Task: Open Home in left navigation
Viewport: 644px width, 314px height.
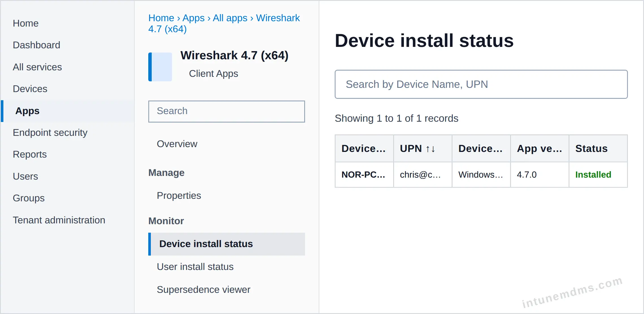Action: [x=26, y=23]
